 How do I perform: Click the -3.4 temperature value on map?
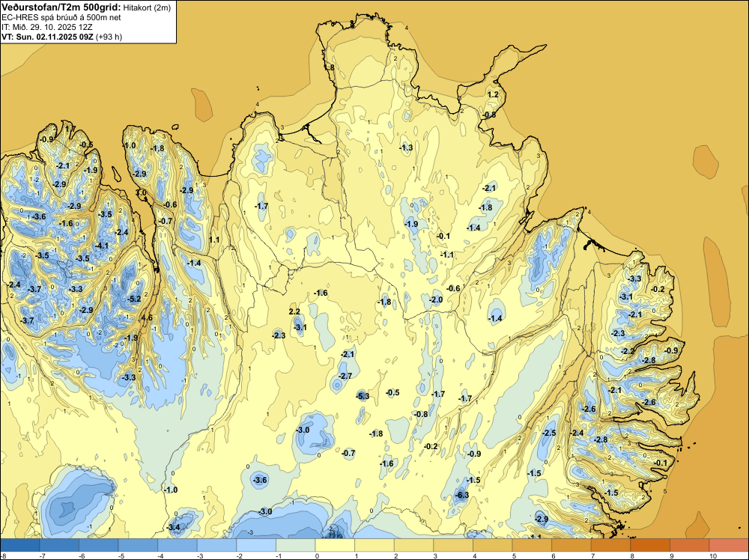(x=174, y=527)
